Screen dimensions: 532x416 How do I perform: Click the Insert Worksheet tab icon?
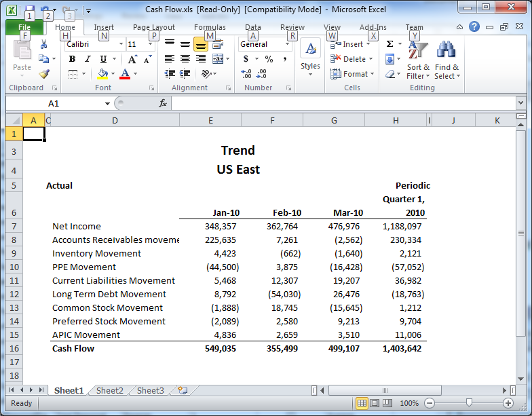click(x=183, y=391)
